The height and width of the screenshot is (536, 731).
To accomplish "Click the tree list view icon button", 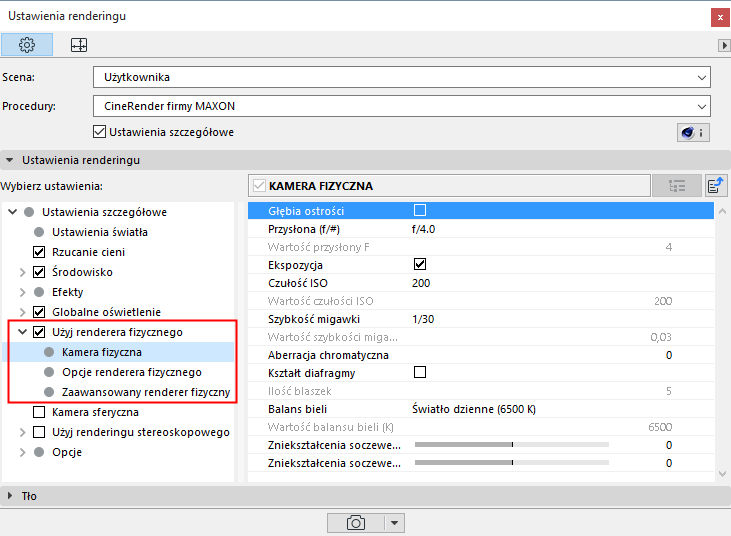I will (x=677, y=186).
